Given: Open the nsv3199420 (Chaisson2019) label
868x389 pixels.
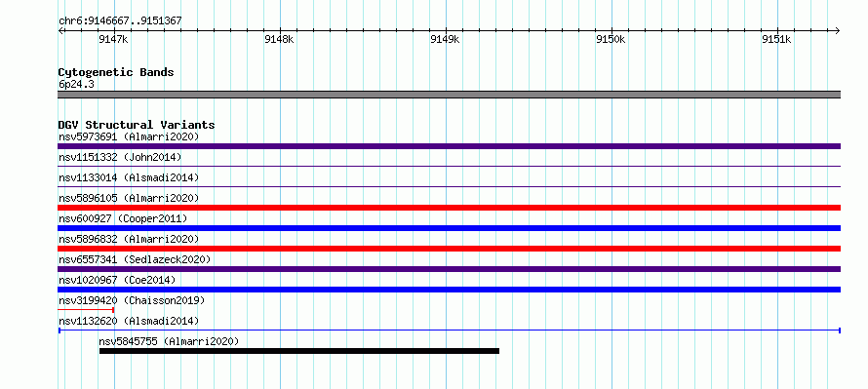Looking at the screenshot, I should click(132, 300).
